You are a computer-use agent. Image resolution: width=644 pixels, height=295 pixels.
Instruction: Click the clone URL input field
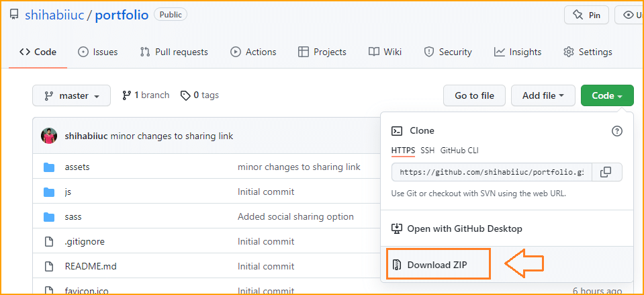point(492,172)
